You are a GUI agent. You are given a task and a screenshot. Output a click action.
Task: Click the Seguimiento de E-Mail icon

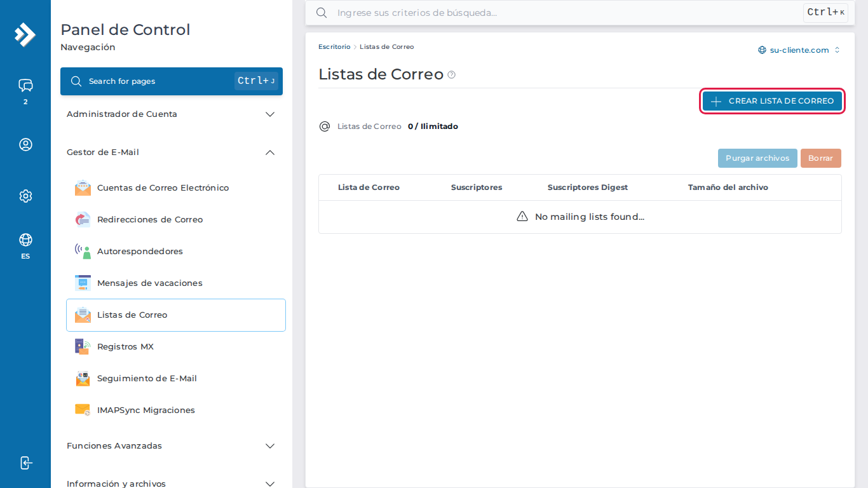click(x=83, y=378)
